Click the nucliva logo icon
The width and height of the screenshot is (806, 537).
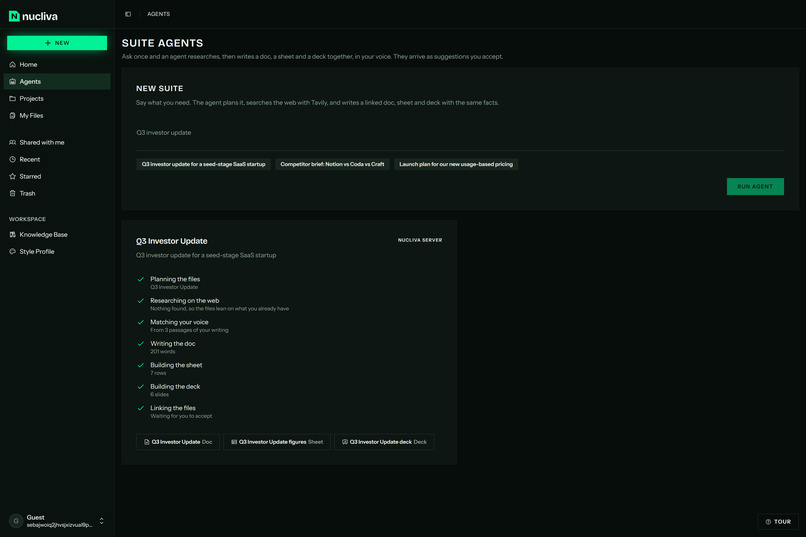[x=14, y=16]
